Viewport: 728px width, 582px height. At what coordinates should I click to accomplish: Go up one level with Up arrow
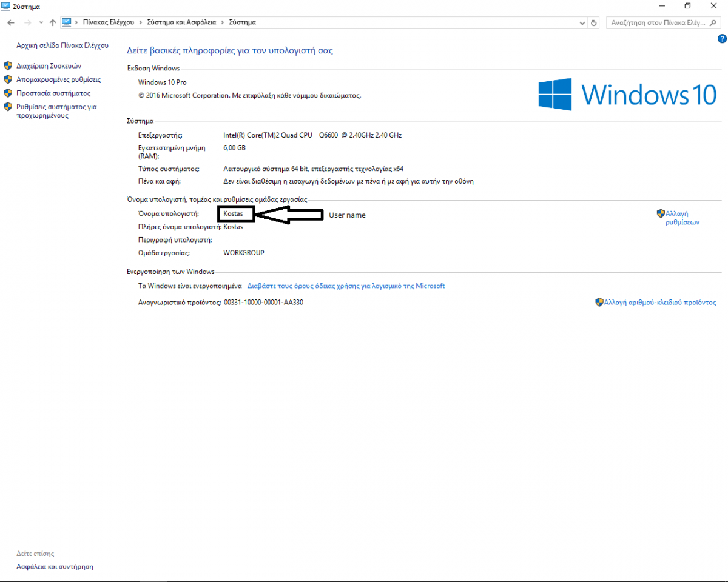[53, 22]
